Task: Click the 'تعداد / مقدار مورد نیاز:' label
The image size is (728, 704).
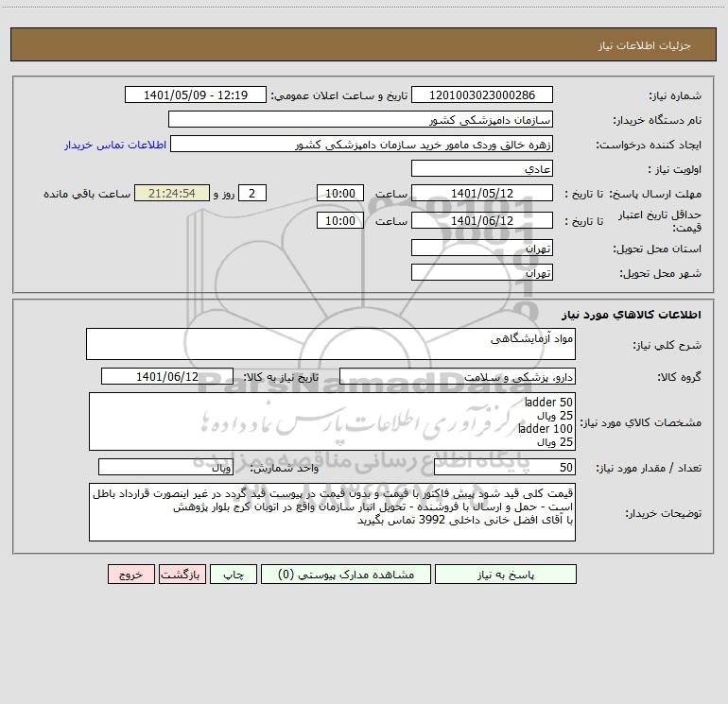Action: coord(649,468)
